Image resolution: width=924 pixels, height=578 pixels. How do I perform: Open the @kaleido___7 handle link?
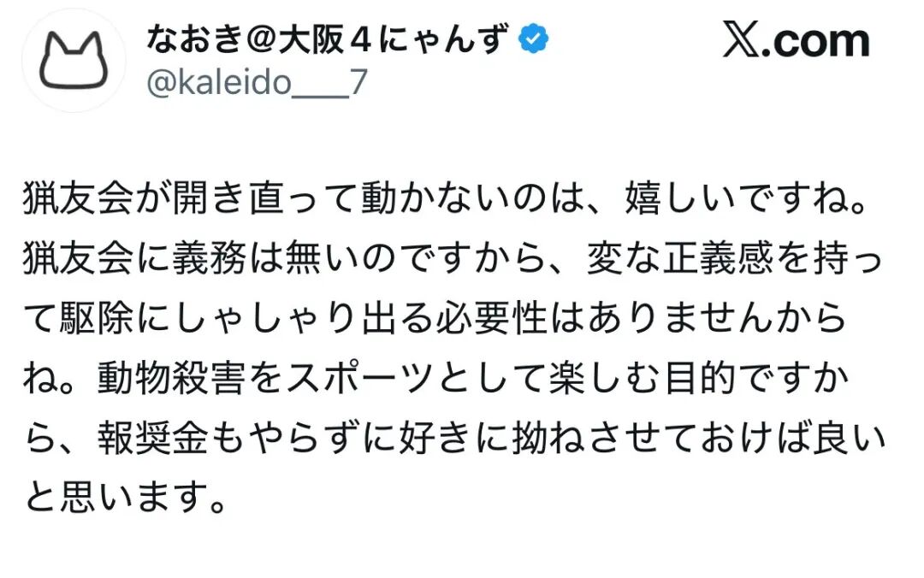coord(257,85)
